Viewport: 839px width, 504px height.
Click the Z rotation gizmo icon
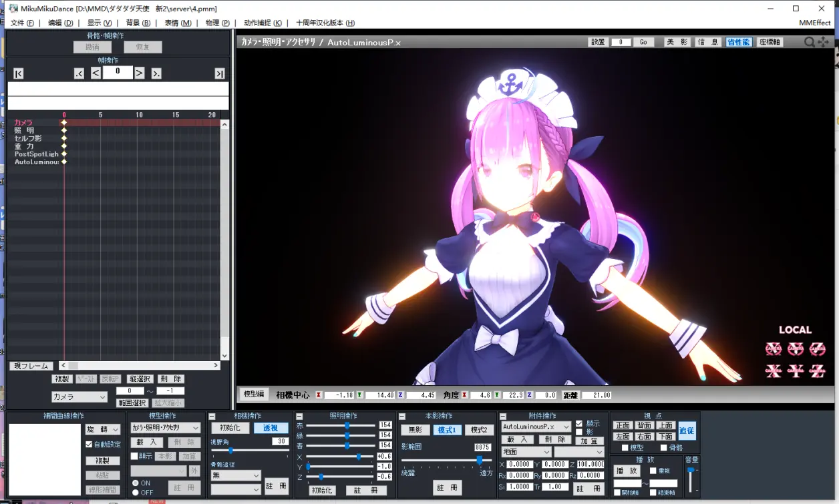coord(818,348)
